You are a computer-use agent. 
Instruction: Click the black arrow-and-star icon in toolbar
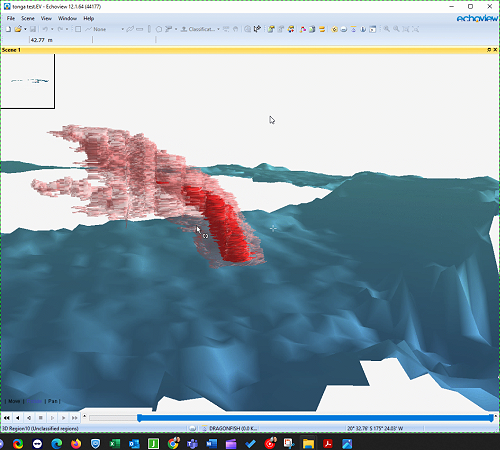tap(257, 29)
